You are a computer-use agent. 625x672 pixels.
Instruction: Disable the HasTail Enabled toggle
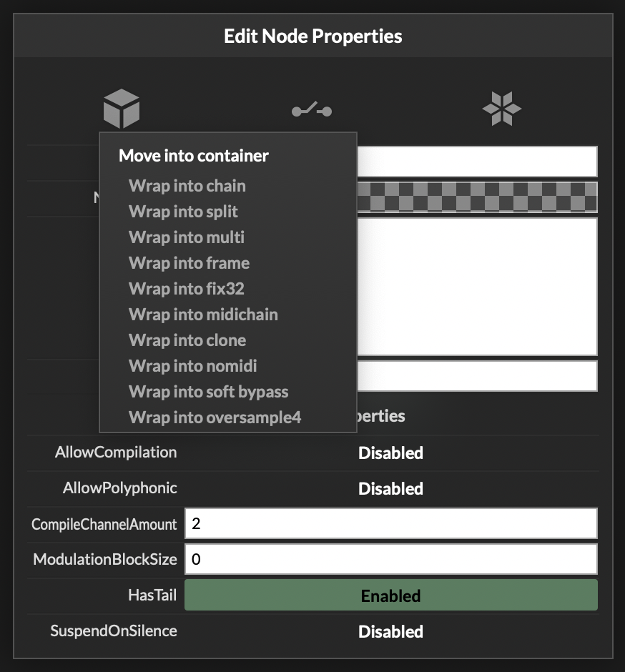click(x=391, y=596)
